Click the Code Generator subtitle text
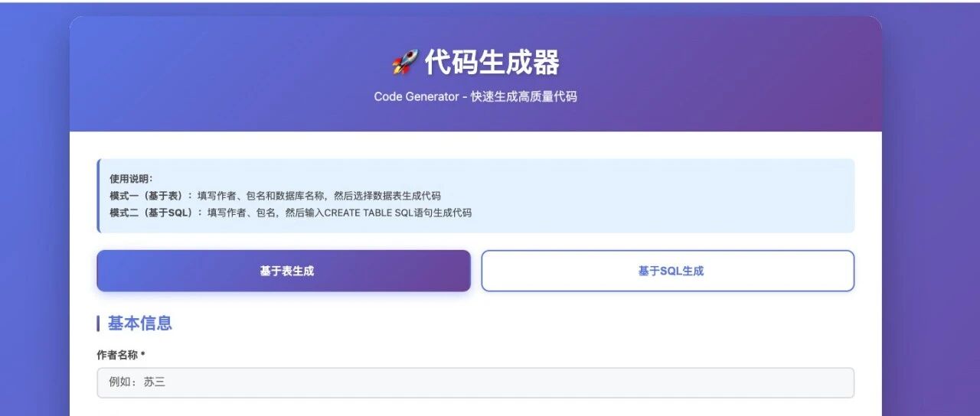The height and width of the screenshot is (416, 980). [x=475, y=97]
